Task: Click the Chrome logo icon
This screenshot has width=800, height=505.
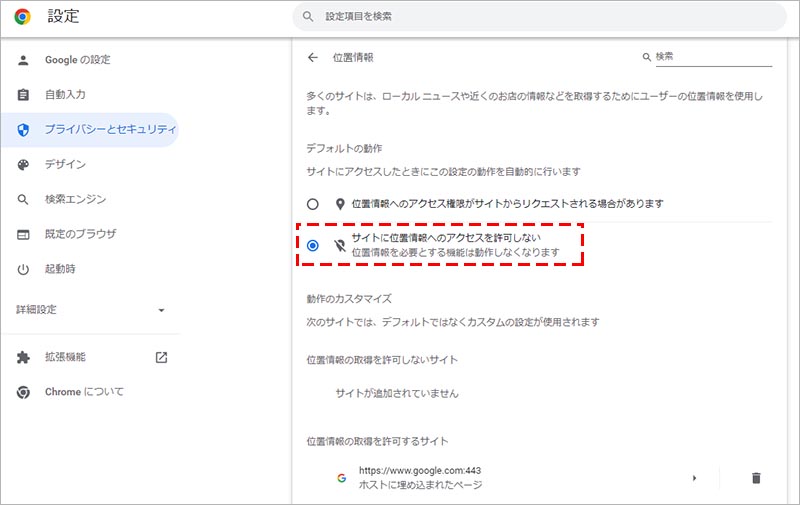Action: pyautogui.click(x=22, y=17)
